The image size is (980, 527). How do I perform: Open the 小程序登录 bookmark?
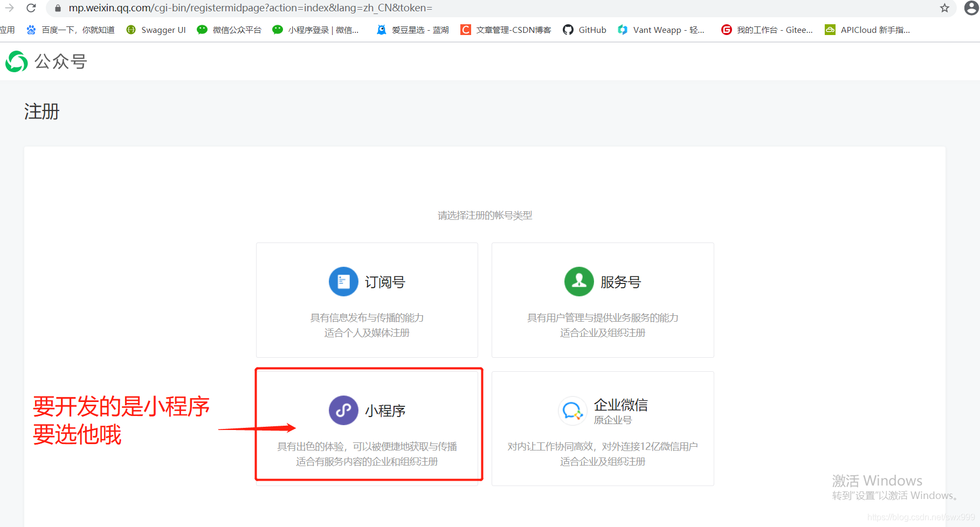(x=316, y=30)
